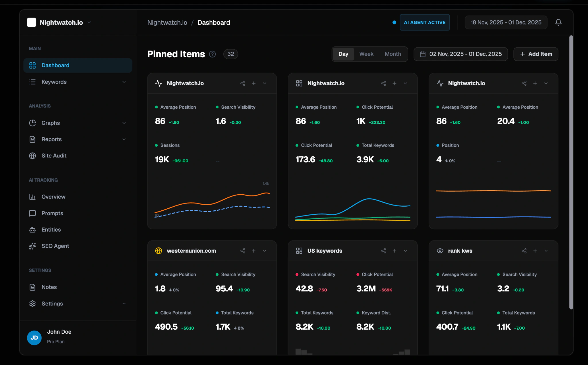Viewport: 588px width, 365px height.
Task: Click the John Doe JD avatar
Action: [34, 338]
